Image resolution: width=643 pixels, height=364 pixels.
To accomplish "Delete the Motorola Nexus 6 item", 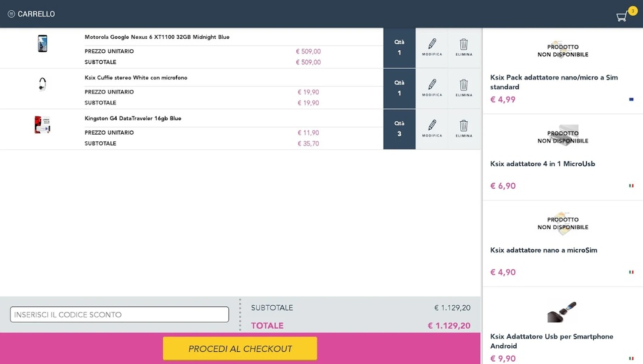I will 464,47.
